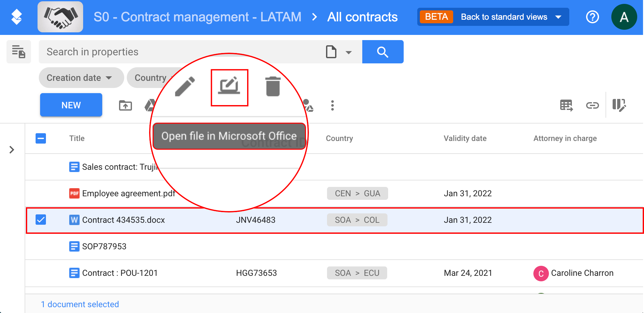Click the edit columns icon
The width and height of the screenshot is (644, 313).
click(619, 105)
